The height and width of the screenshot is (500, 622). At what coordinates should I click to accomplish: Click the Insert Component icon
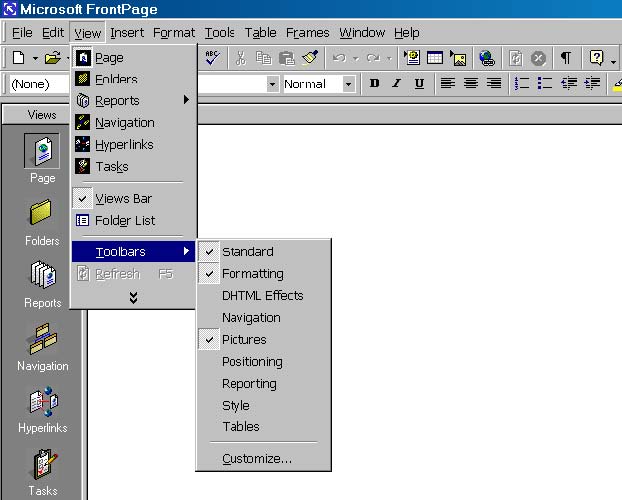pyautogui.click(x=412, y=58)
